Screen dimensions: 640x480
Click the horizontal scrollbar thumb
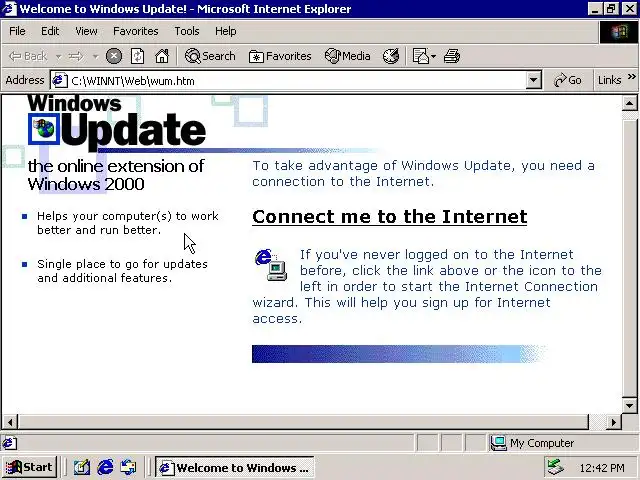[303, 422]
